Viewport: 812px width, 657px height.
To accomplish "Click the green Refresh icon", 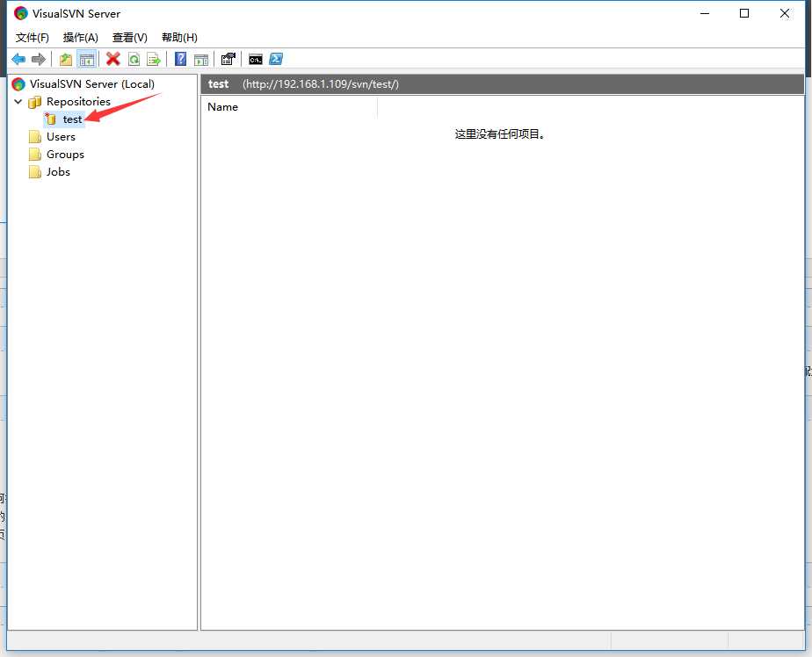I will pos(134,59).
